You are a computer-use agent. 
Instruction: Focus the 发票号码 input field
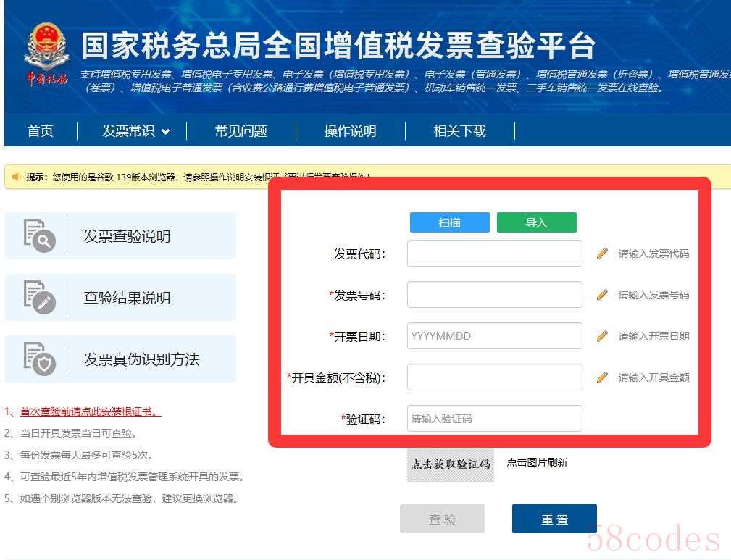495,294
